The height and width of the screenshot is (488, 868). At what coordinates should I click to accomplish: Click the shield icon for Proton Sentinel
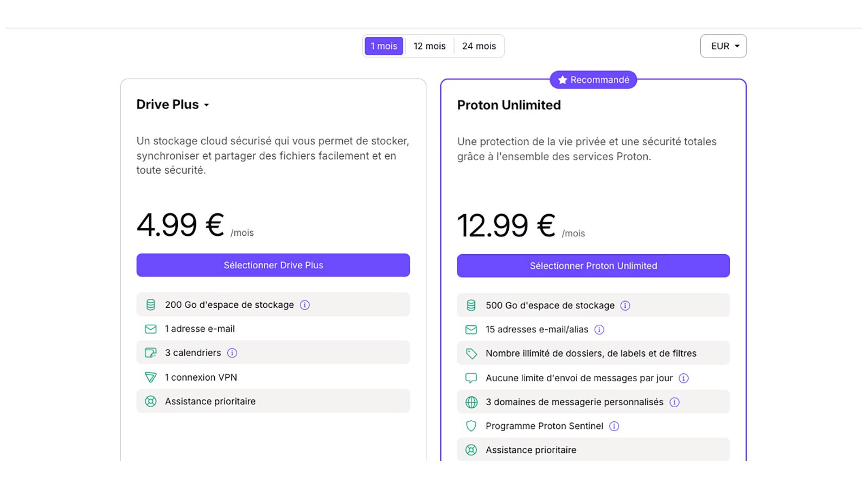tap(471, 426)
